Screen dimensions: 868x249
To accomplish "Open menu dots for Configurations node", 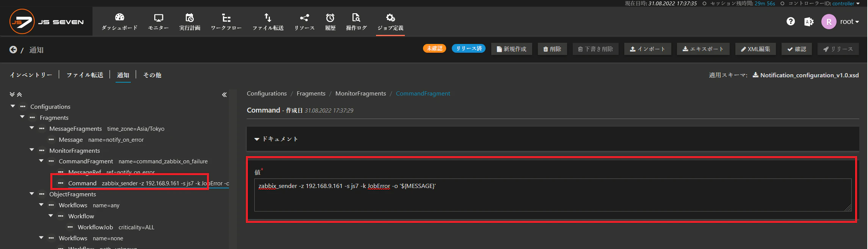I will [x=23, y=106].
